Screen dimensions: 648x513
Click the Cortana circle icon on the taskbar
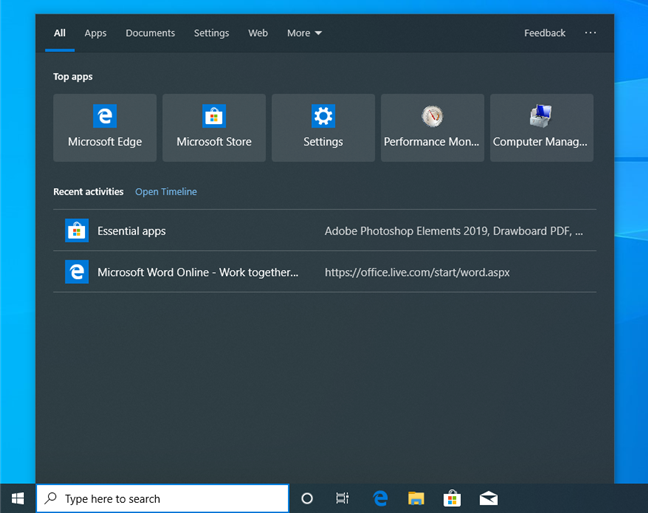(307, 499)
